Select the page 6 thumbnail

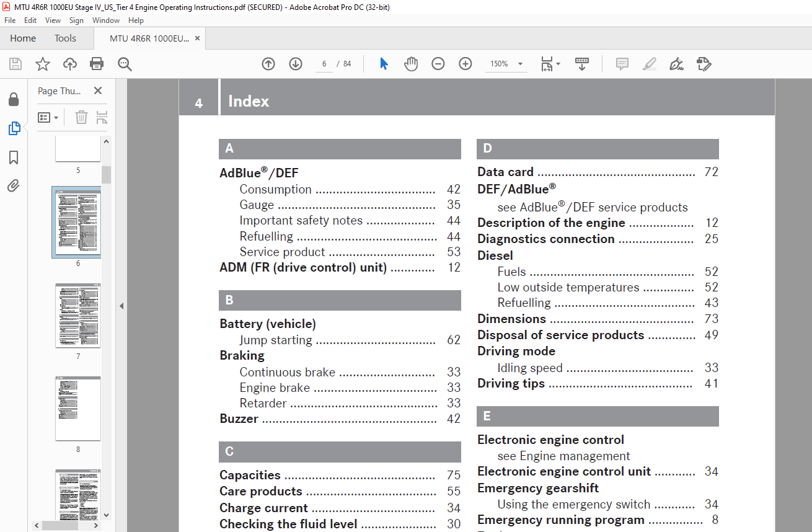78,221
